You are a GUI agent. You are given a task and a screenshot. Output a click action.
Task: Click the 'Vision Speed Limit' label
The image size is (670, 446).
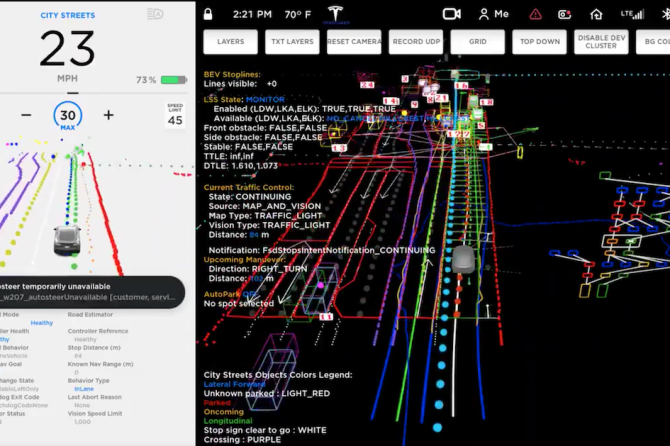pos(95,414)
